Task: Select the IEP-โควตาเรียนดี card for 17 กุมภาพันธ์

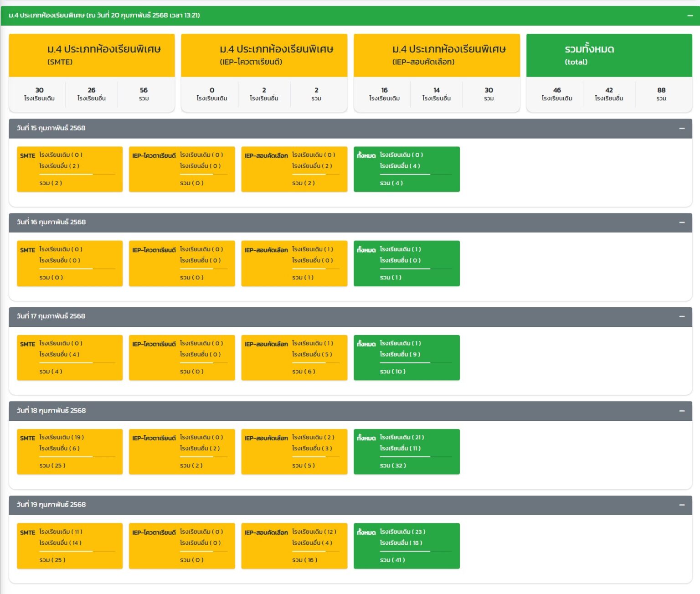Action: click(x=182, y=357)
